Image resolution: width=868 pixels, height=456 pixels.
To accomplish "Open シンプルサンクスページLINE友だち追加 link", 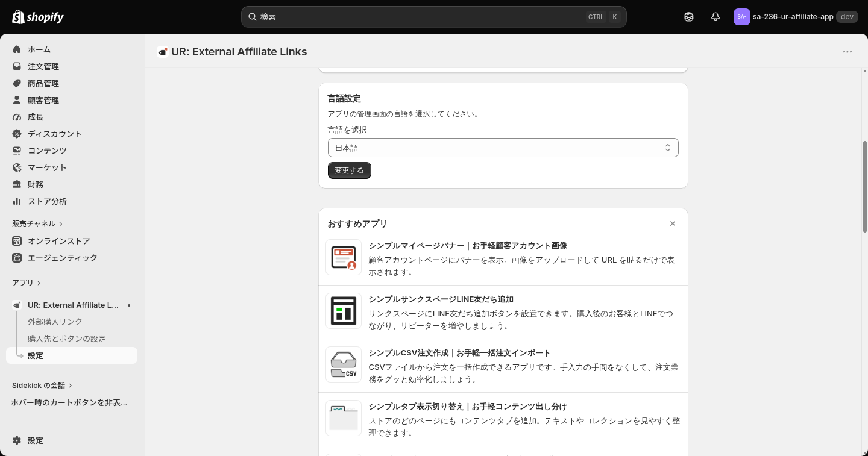I will [441, 299].
